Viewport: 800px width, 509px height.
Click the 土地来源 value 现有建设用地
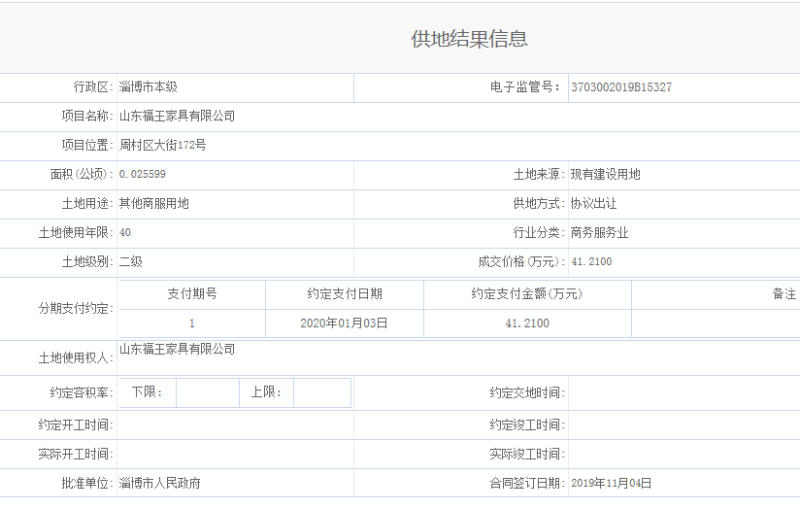(605, 174)
